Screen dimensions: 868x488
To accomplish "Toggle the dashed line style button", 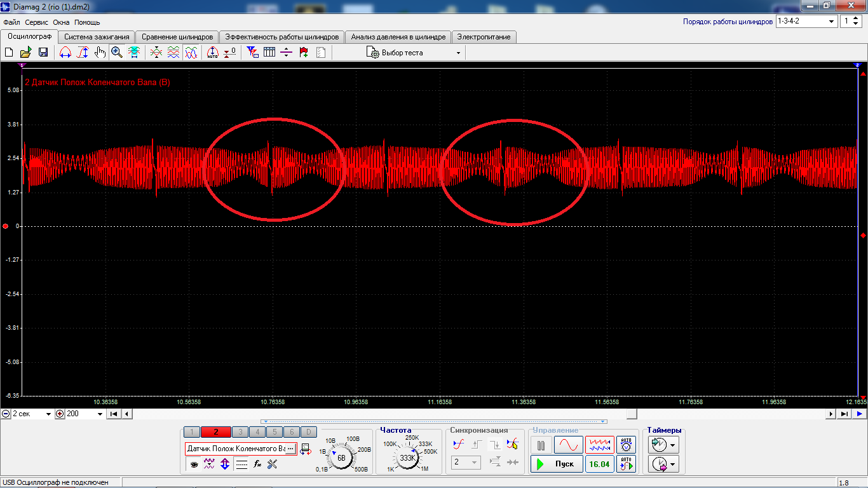I will [x=241, y=464].
